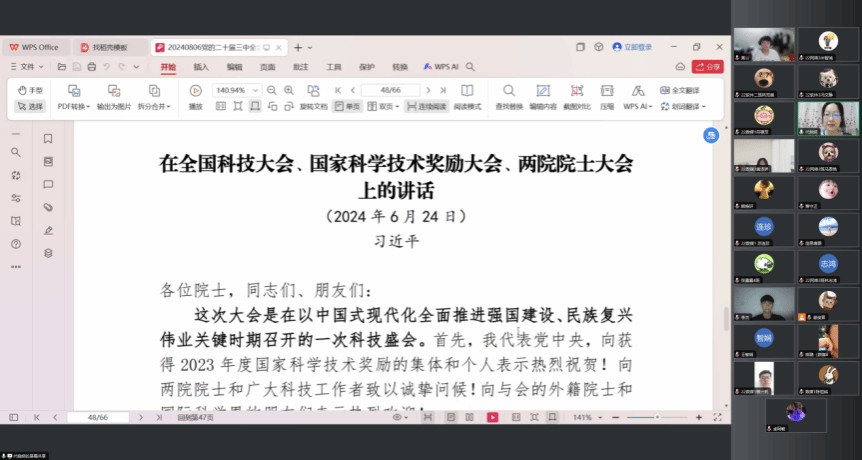Click the red 分享 share button
This screenshot has width=862, height=460.
707,67
